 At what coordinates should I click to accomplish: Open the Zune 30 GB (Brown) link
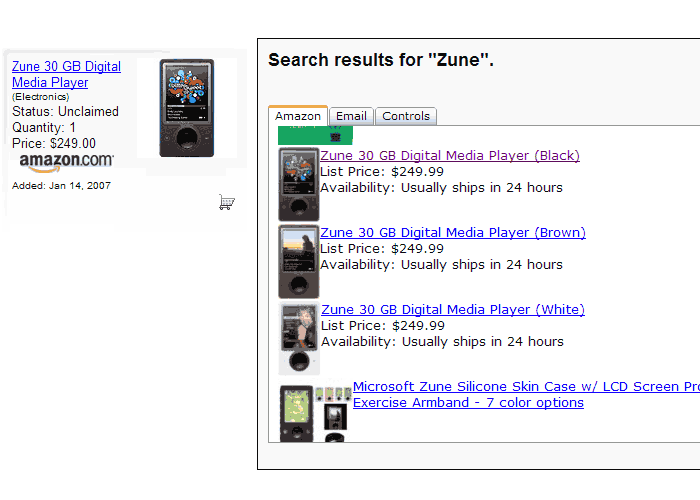coord(453,233)
